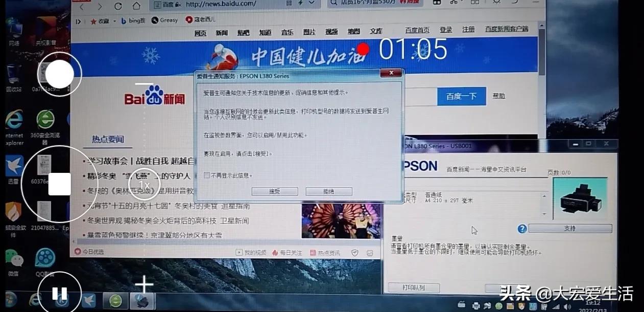Click the Epson printer taskbar icon

[x=142, y=301]
